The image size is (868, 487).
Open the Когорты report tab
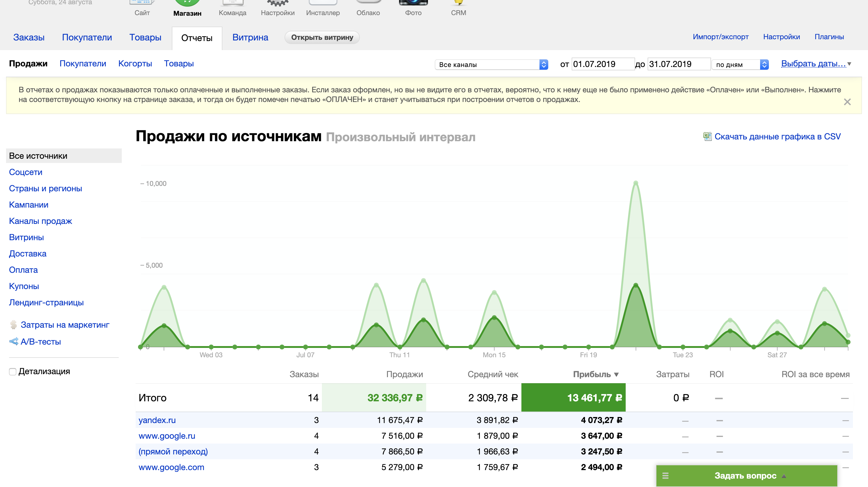[x=135, y=64]
